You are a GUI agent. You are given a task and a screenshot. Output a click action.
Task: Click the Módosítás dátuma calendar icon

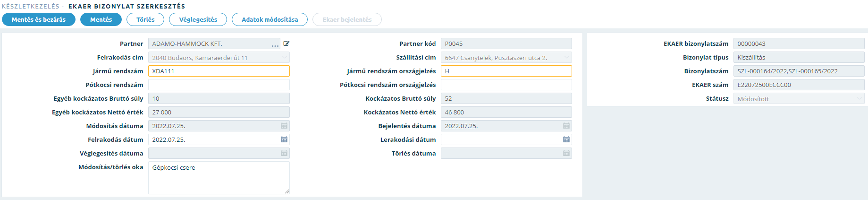[x=284, y=126]
